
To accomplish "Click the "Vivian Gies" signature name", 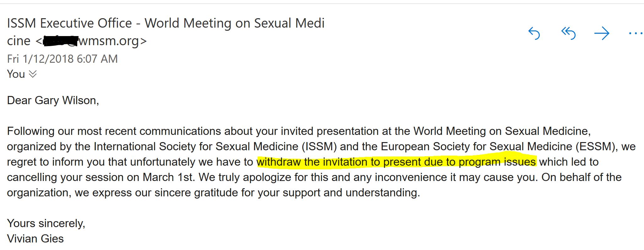I will pos(35,239).
